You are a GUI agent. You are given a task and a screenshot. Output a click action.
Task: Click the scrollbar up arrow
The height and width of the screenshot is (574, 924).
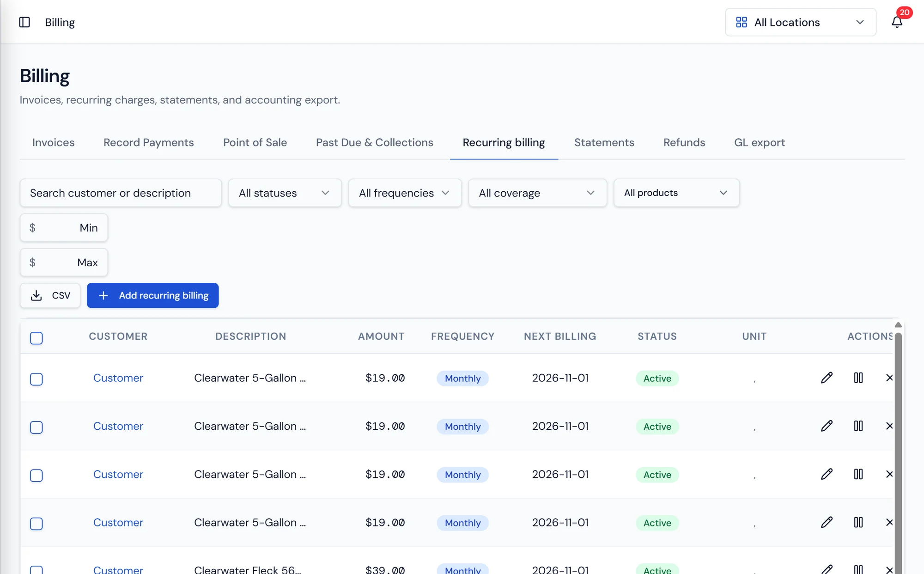click(x=898, y=325)
